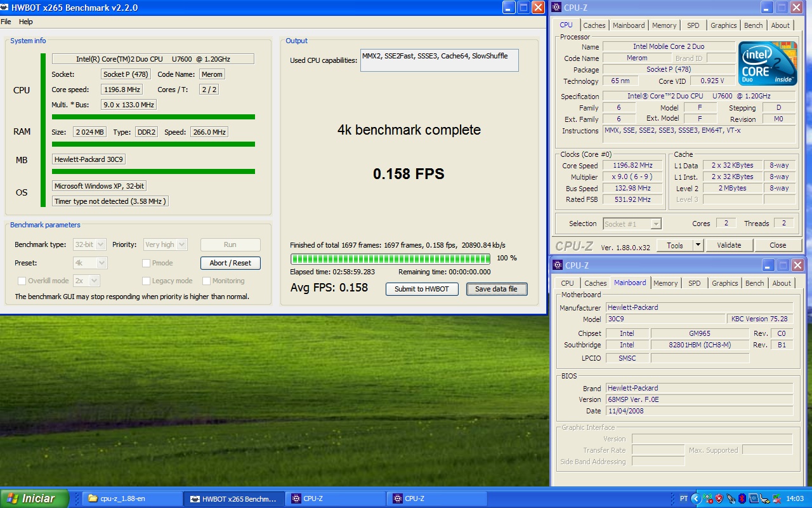The image size is (812, 508).
Task: Open the Iniciar start button
Action: tap(34, 498)
